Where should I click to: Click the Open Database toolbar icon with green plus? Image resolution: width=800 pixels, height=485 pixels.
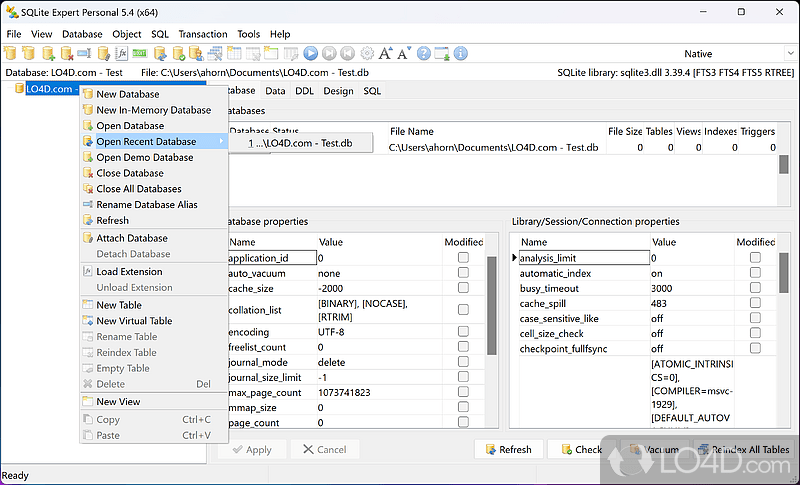48,53
